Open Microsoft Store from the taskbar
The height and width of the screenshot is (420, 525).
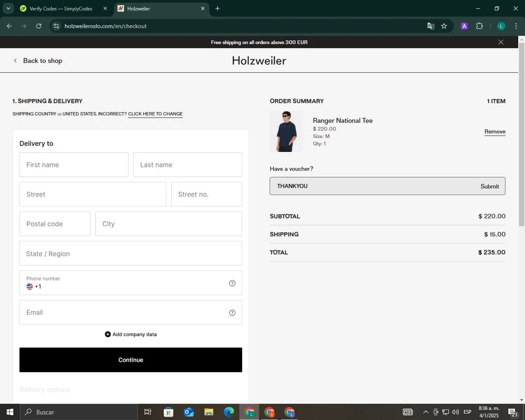(x=168, y=412)
